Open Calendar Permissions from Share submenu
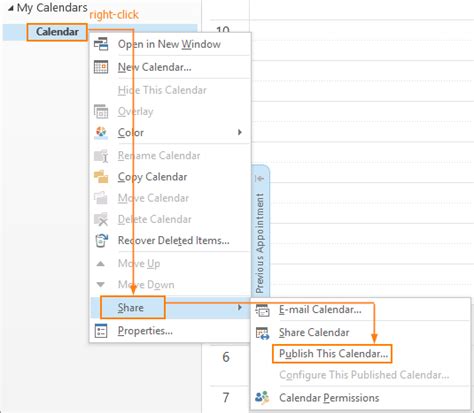 click(x=329, y=398)
